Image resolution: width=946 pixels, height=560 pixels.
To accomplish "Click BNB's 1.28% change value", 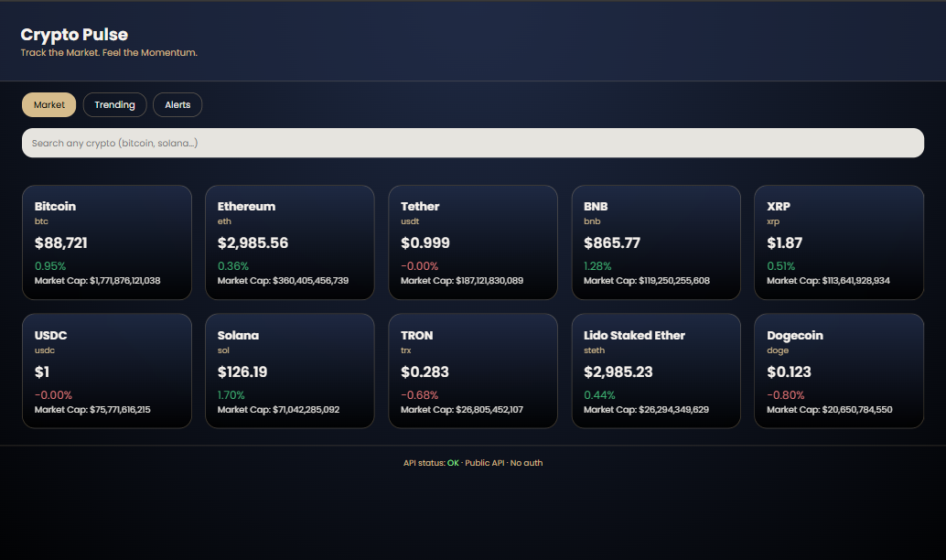I will 597,266.
